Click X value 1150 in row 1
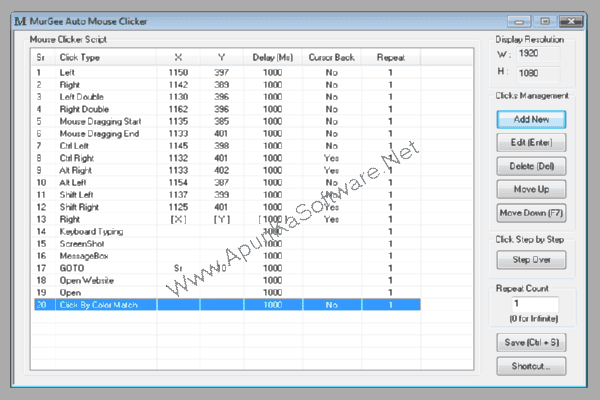 (x=178, y=72)
